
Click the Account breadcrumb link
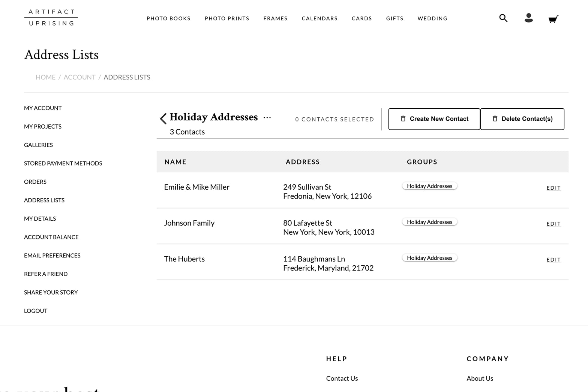point(79,77)
